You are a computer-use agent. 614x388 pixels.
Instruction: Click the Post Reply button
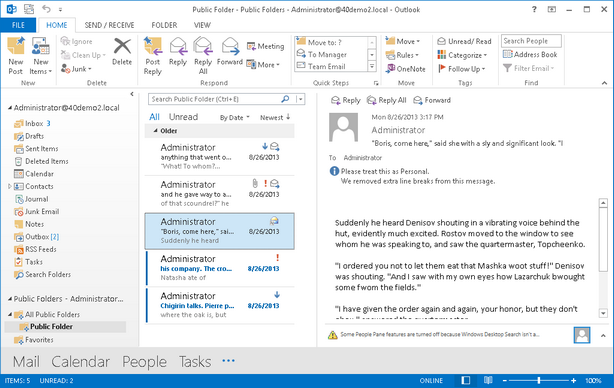(153, 56)
